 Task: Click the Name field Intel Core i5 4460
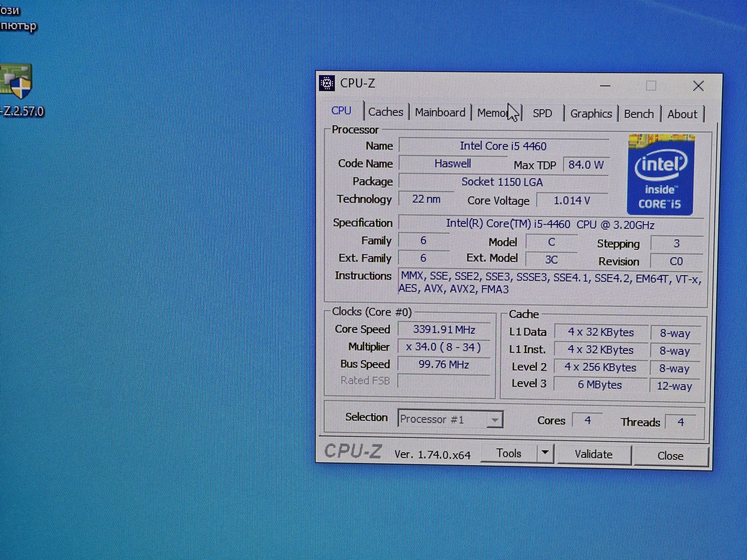(503, 146)
